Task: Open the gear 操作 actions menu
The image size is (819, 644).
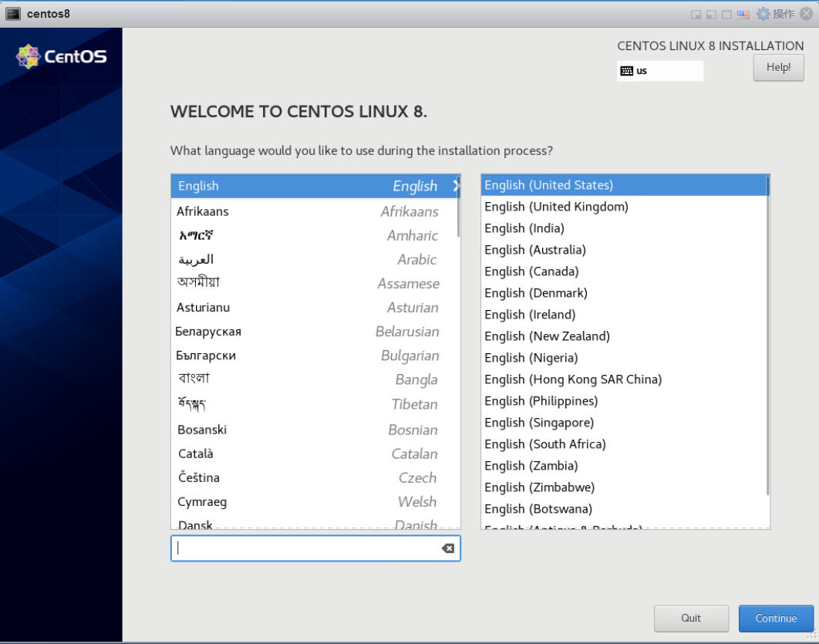Action: click(776, 14)
